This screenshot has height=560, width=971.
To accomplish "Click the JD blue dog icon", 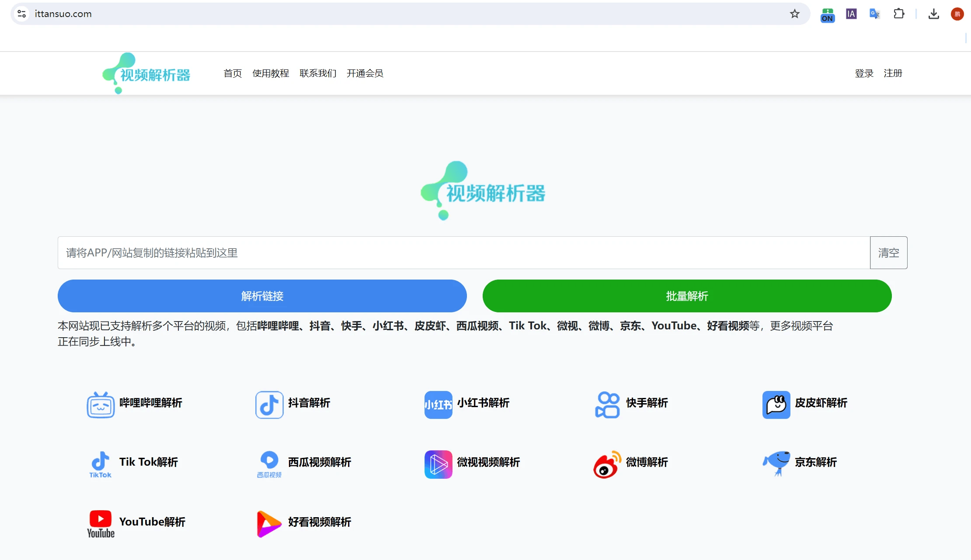I will pyautogui.click(x=776, y=463).
